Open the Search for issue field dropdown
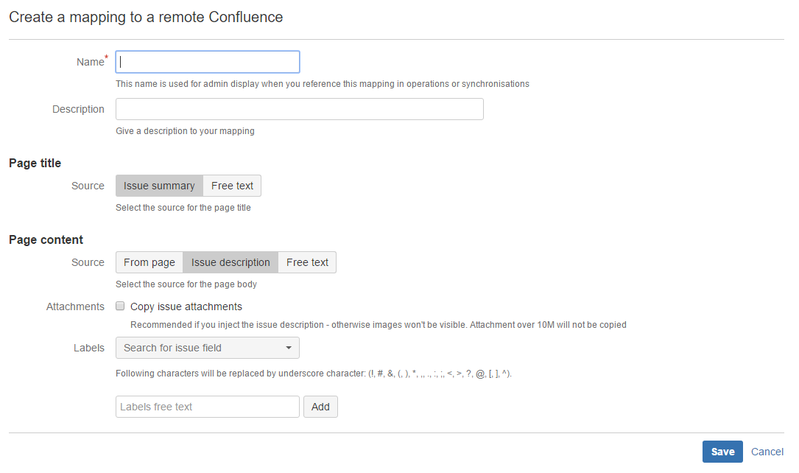The height and width of the screenshot is (473, 799). click(207, 348)
